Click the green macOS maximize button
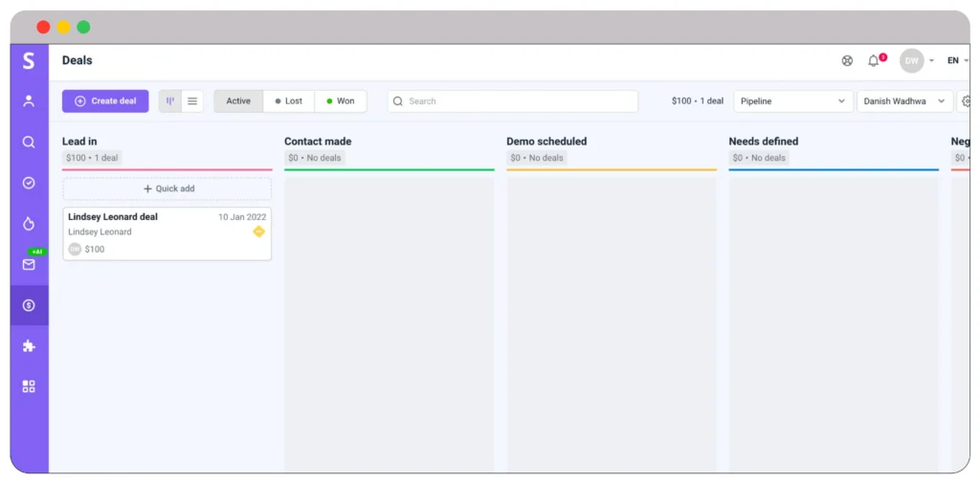The image size is (980, 483). pos(84,28)
